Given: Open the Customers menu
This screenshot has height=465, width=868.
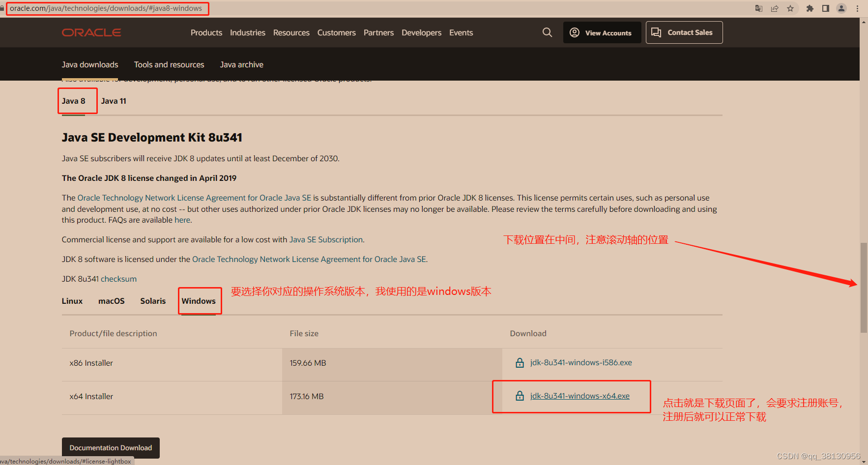Looking at the screenshot, I should click(x=337, y=32).
